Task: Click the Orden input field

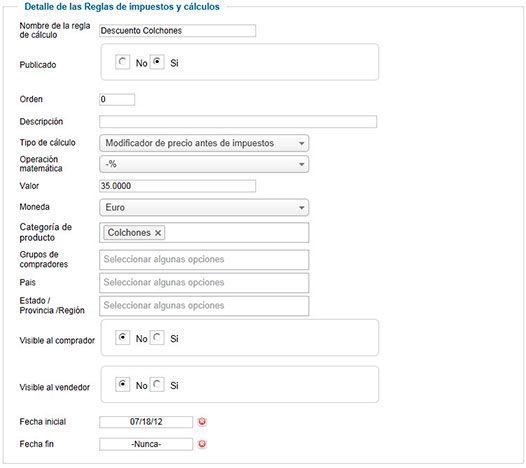Action: coord(117,99)
